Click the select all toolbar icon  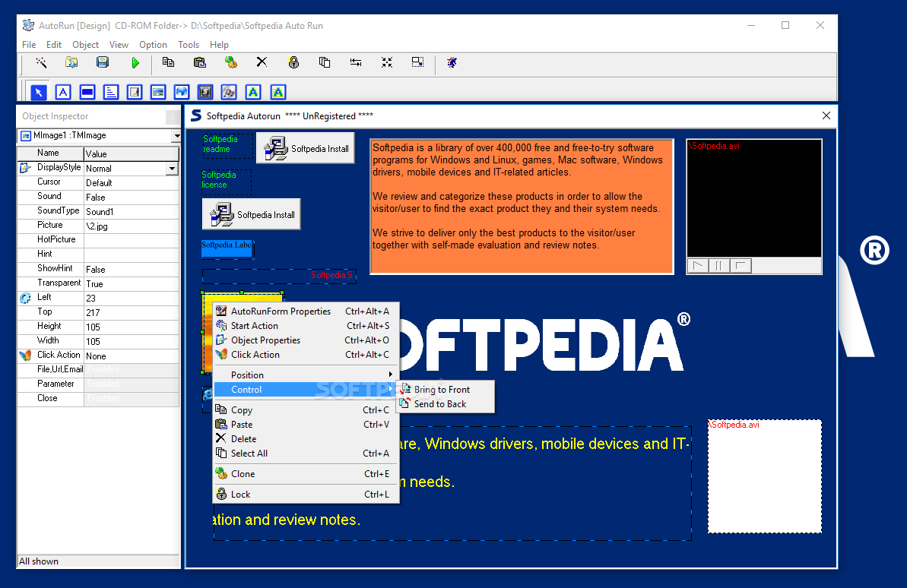[325, 62]
